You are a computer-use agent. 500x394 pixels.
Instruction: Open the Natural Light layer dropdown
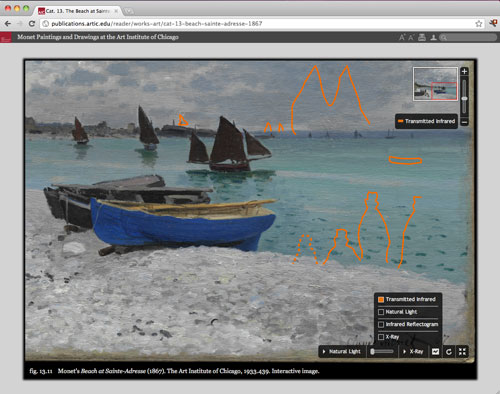(342, 352)
